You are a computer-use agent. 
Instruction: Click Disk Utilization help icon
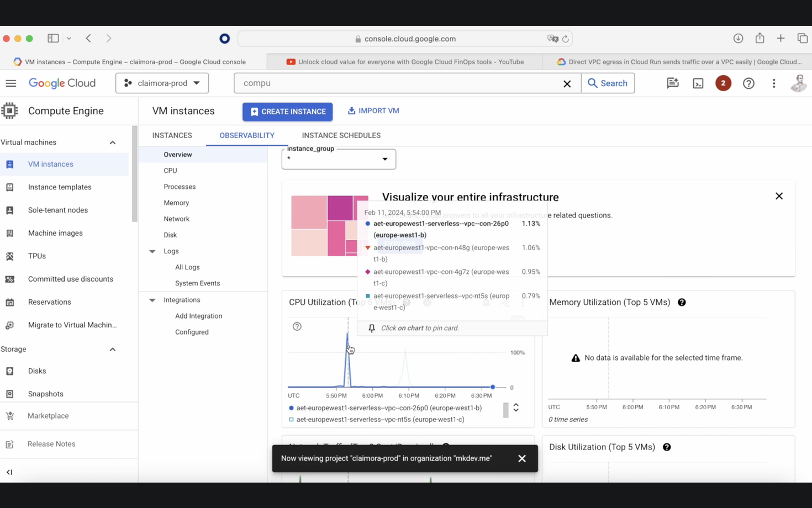(667, 447)
